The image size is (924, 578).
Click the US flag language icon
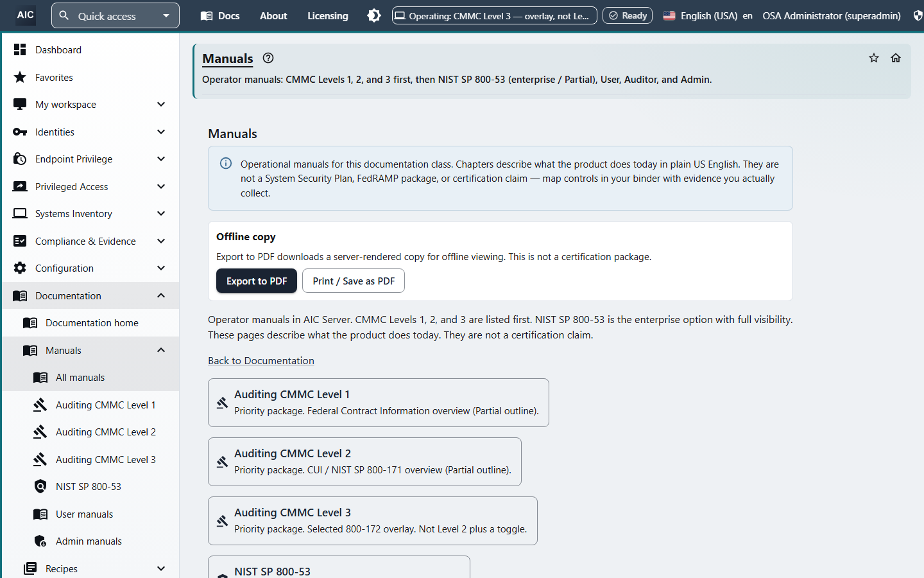tap(669, 15)
